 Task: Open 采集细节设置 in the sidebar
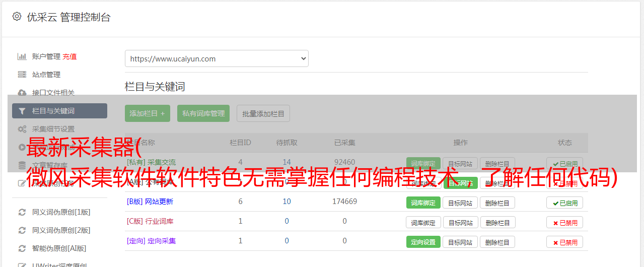coord(53,129)
